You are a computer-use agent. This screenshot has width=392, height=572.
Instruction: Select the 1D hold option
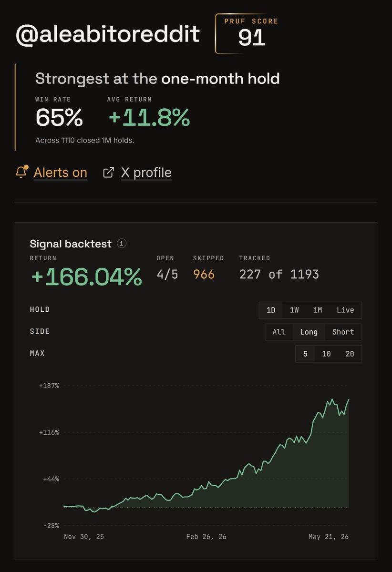271,310
